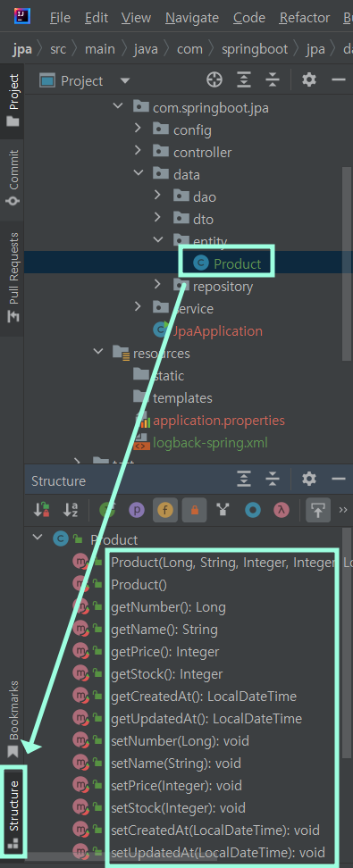
Task: Select the static folder
Action: [x=169, y=376]
